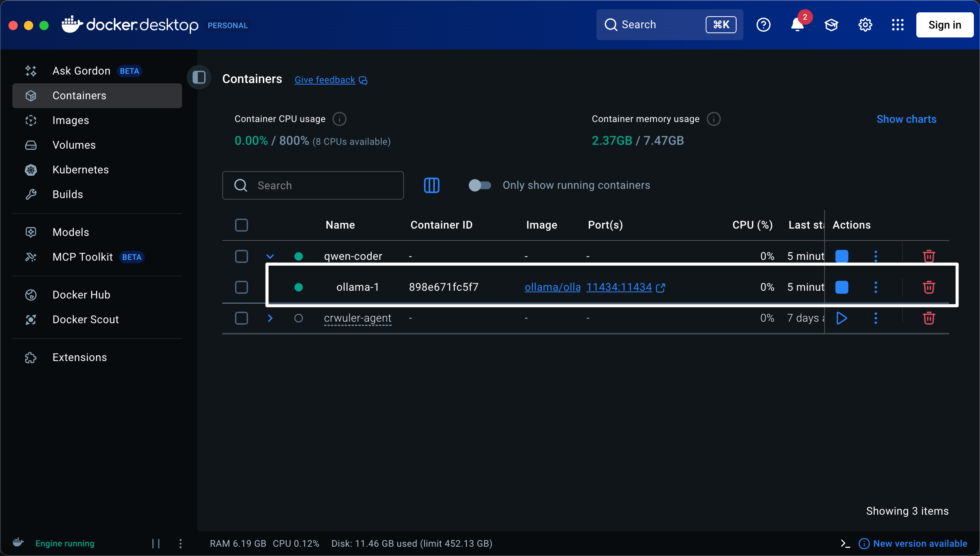Check the select-all containers checkbox
The height and width of the screenshot is (556, 980).
point(242,225)
